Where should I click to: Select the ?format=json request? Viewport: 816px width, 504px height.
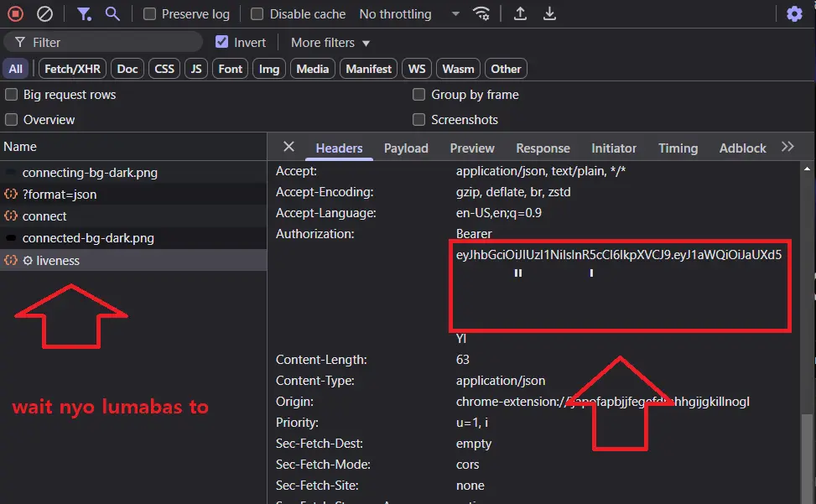click(x=133, y=194)
